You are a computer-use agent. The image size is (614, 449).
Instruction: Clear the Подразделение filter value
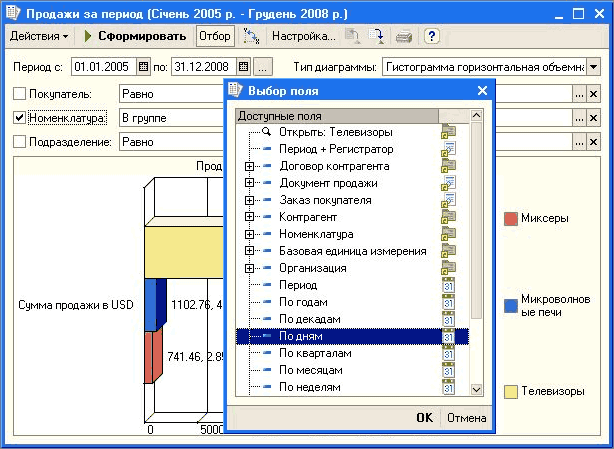[594, 142]
